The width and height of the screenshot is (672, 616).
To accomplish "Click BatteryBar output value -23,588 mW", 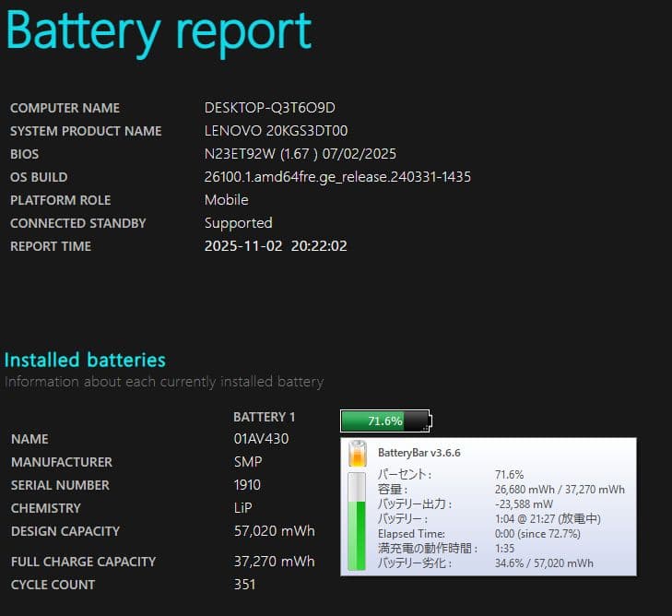I will point(524,504).
